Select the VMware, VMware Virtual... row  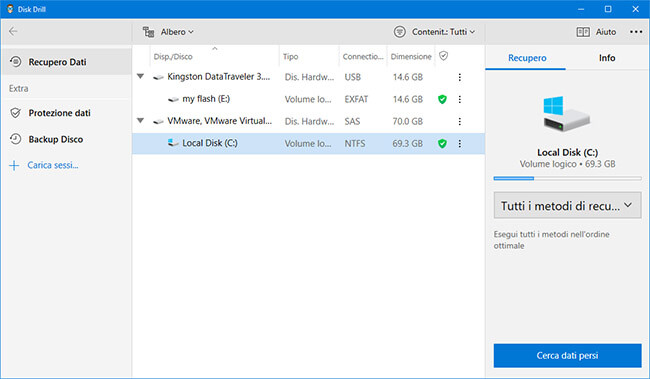308,121
